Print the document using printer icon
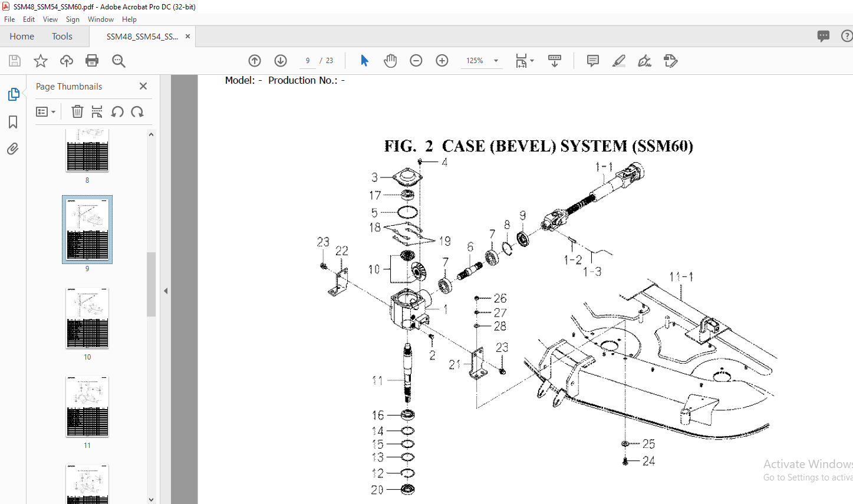This screenshot has height=504, width=853. click(x=92, y=61)
